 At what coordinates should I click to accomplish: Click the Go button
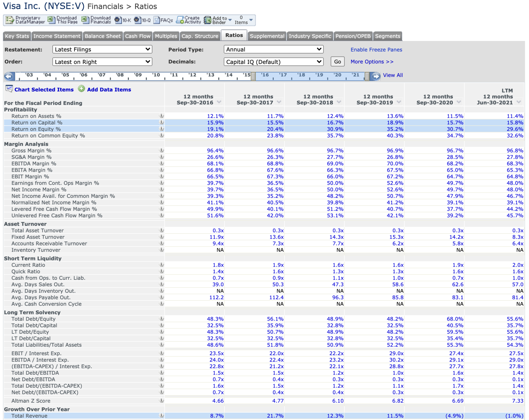click(x=337, y=62)
